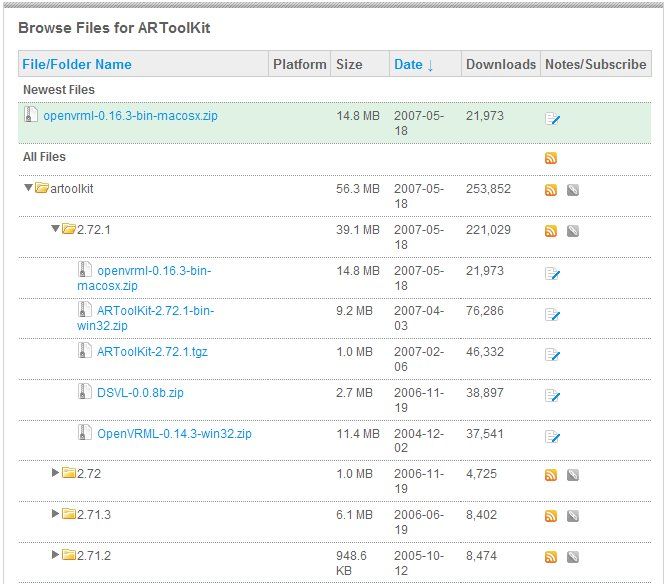Click the All Files section label
668x584 pixels.
(x=44, y=157)
